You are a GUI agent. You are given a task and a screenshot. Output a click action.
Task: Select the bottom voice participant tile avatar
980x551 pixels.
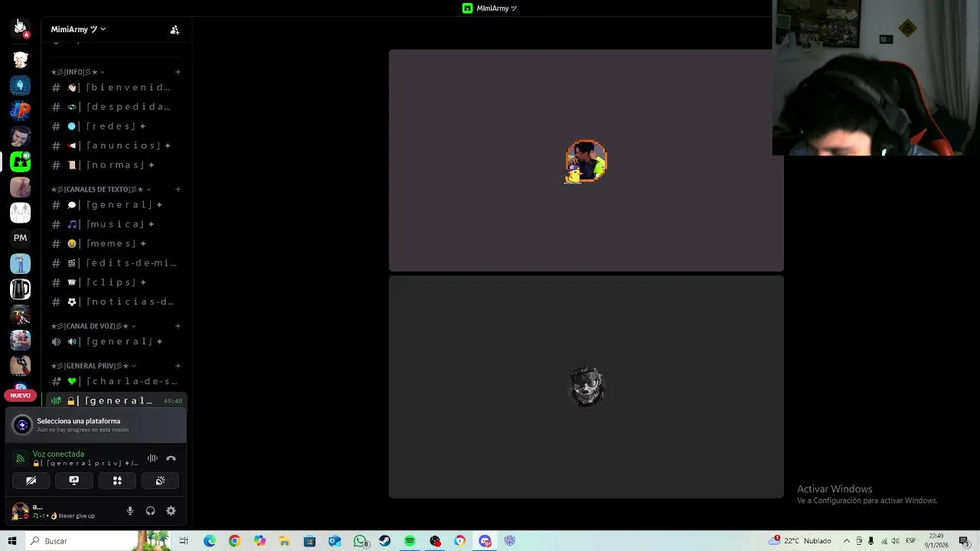(x=587, y=386)
